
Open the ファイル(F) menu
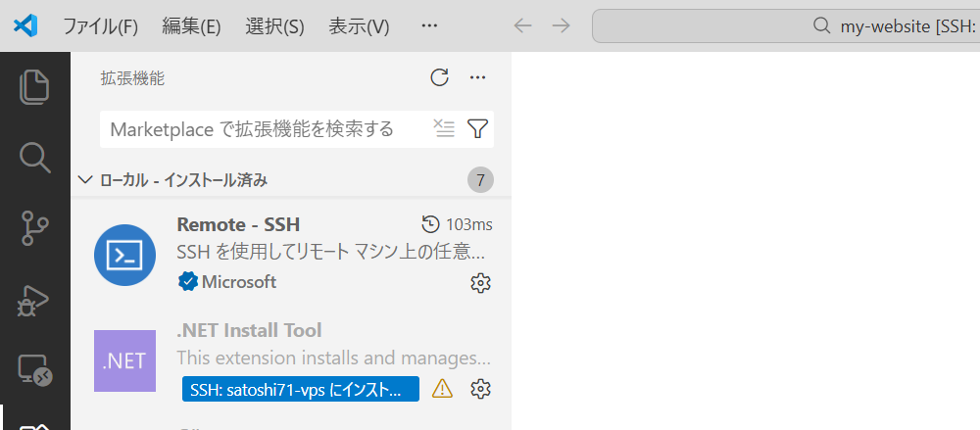click(101, 26)
